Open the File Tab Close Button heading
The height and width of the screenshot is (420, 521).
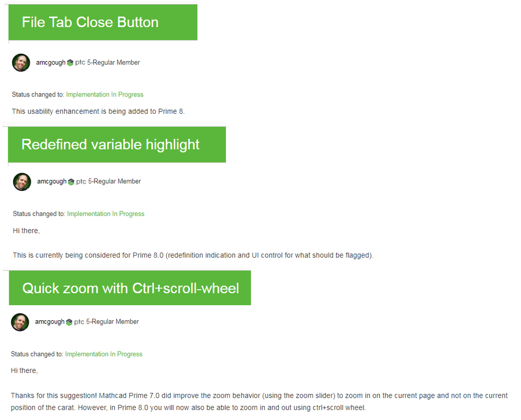pos(90,22)
